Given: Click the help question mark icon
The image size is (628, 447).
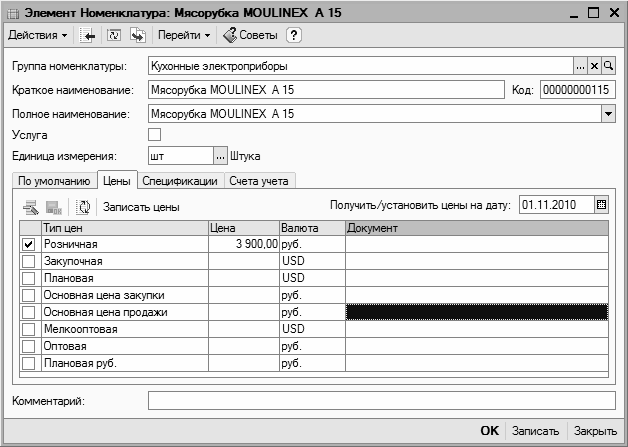Looking at the screenshot, I should [x=293, y=36].
